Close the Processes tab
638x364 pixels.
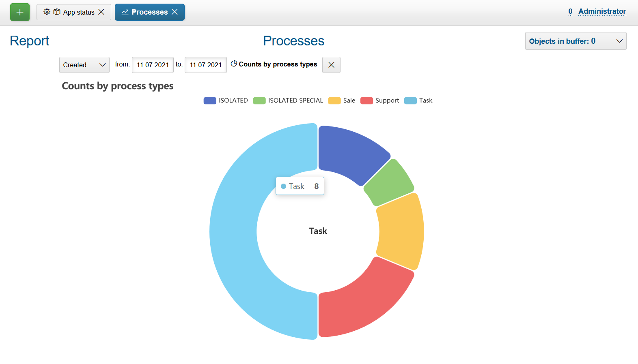click(175, 12)
